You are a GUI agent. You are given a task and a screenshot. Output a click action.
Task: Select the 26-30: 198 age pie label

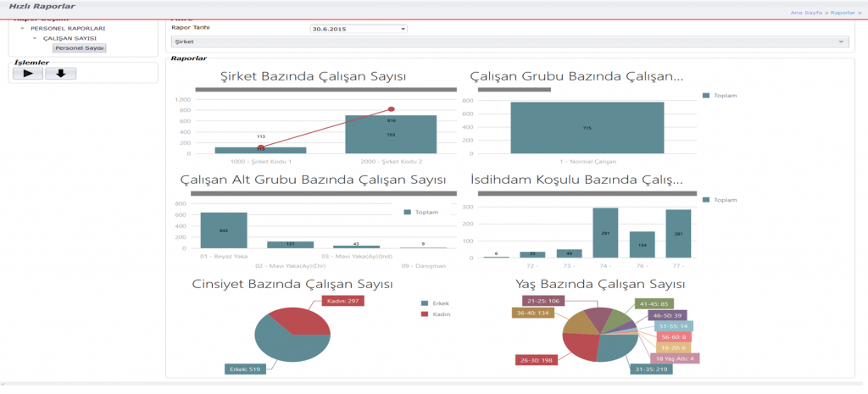click(536, 359)
